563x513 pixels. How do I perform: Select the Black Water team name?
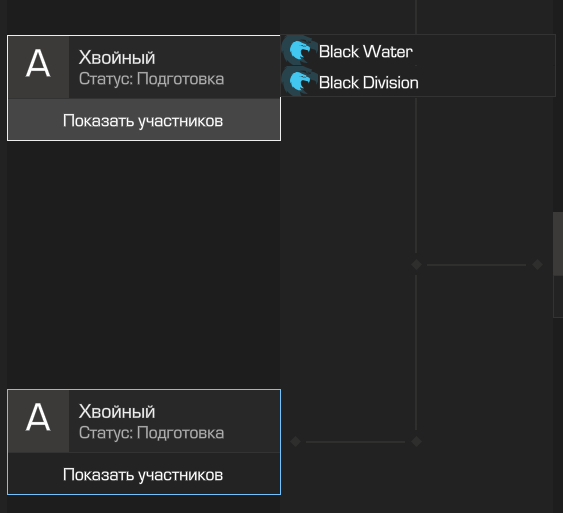point(366,51)
